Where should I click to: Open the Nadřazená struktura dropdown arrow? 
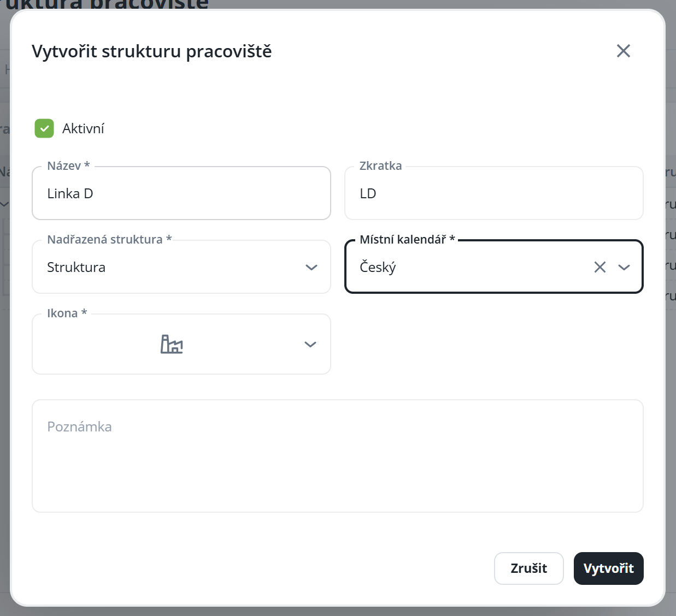click(x=311, y=267)
